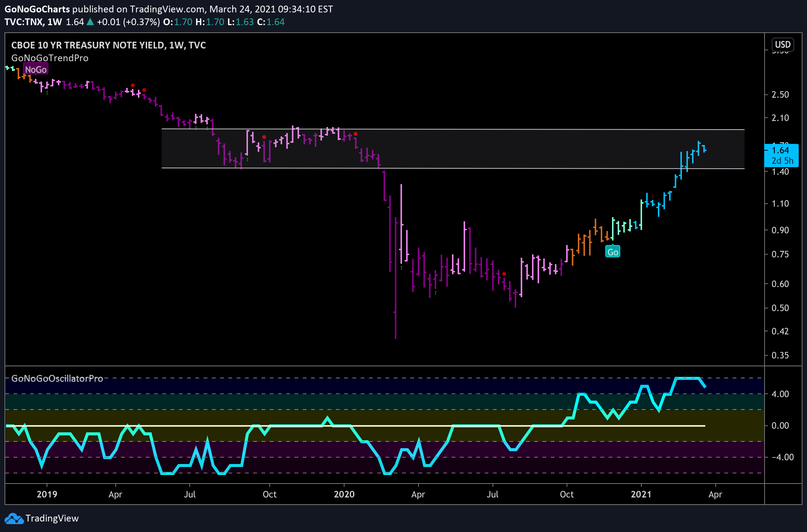This screenshot has height=532, width=807.
Task: Click the 0.42 price axis label
Action: [x=780, y=331]
